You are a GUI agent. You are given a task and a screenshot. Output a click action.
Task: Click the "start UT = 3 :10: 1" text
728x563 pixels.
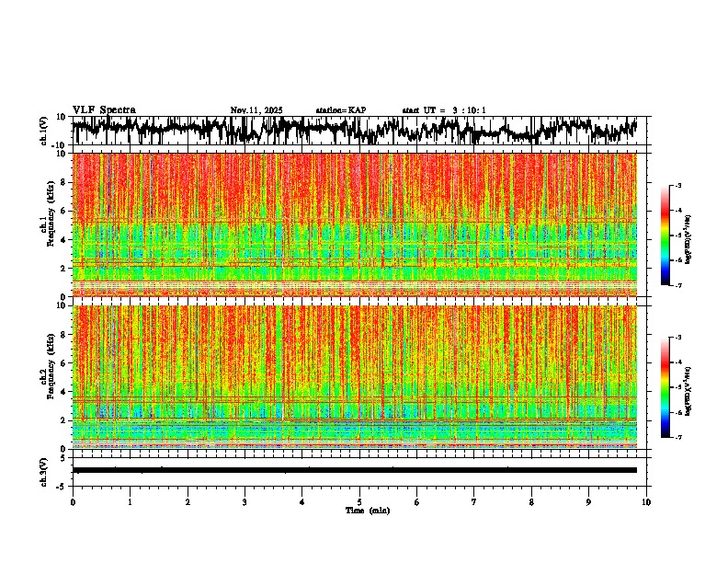point(444,110)
